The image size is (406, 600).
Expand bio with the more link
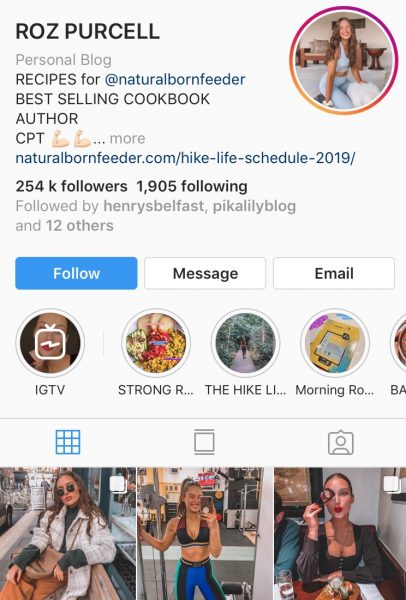(127, 138)
